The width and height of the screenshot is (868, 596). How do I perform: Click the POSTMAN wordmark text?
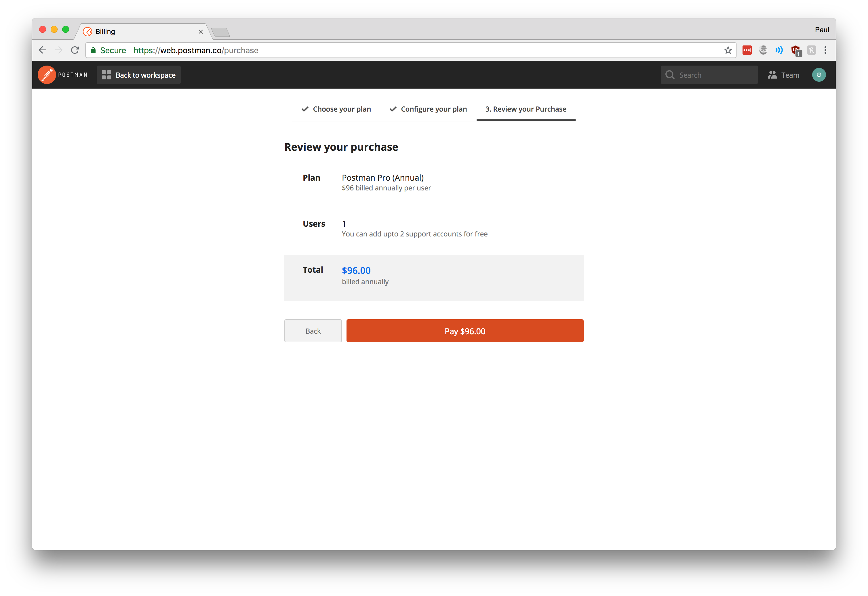pyautogui.click(x=73, y=75)
